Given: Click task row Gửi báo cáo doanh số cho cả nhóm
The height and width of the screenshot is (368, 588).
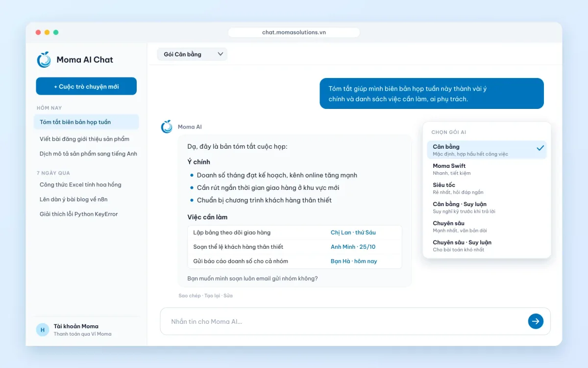Looking at the screenshot, I should coord(294,261).
